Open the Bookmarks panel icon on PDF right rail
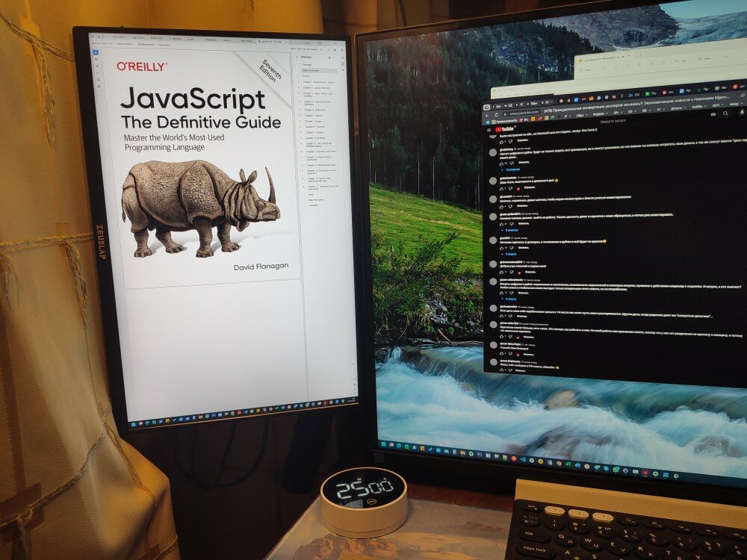Image resolution: width=747 pixels, height=560 pixels. coord(343,63)
